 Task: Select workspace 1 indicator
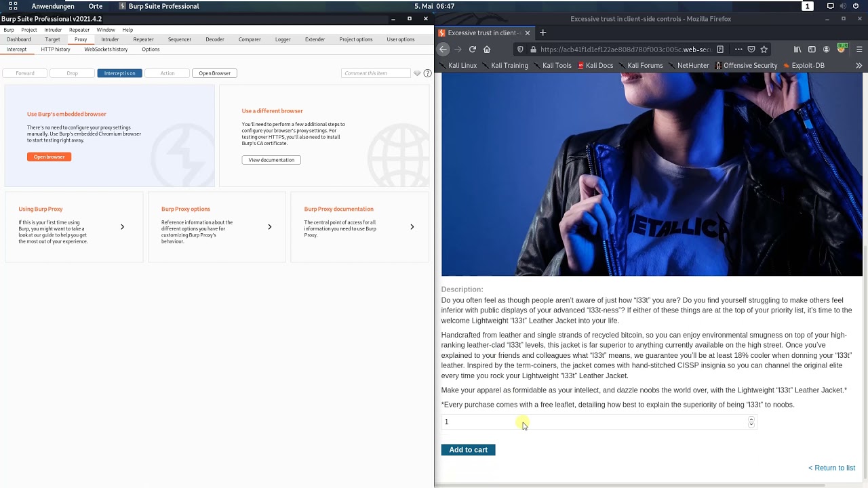(808, 6)
